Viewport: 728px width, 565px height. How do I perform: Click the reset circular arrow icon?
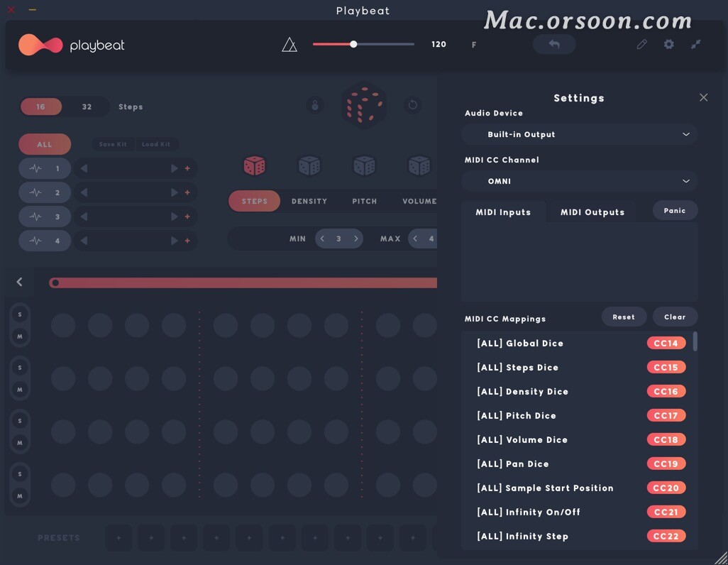coord(412,105)
